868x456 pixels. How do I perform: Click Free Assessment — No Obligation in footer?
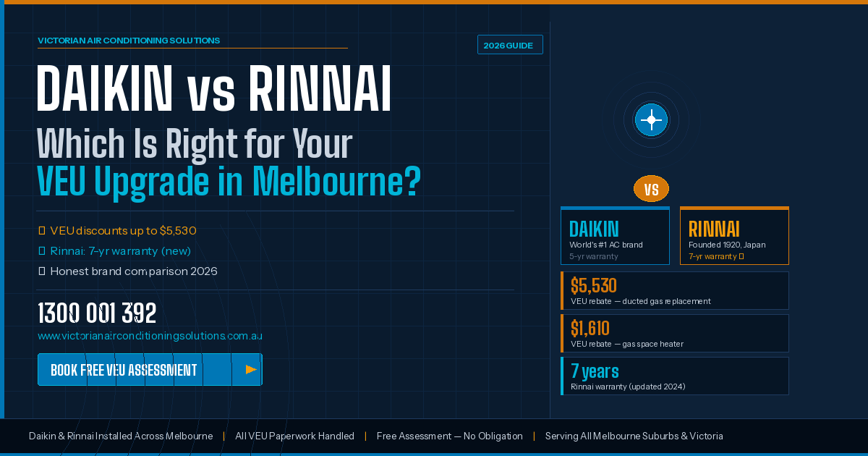pos(449,436)
